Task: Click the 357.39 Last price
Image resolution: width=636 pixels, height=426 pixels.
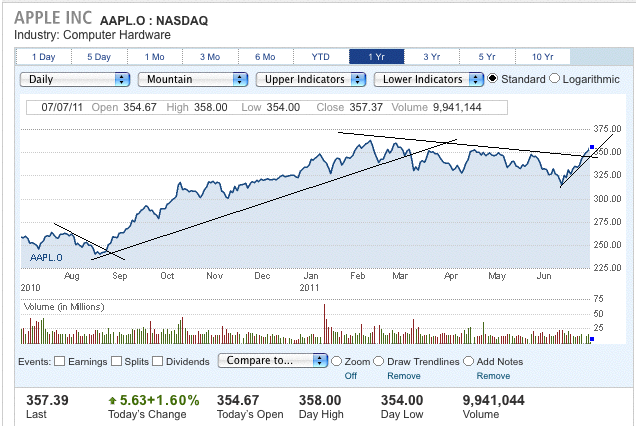Action: (47, 400)
